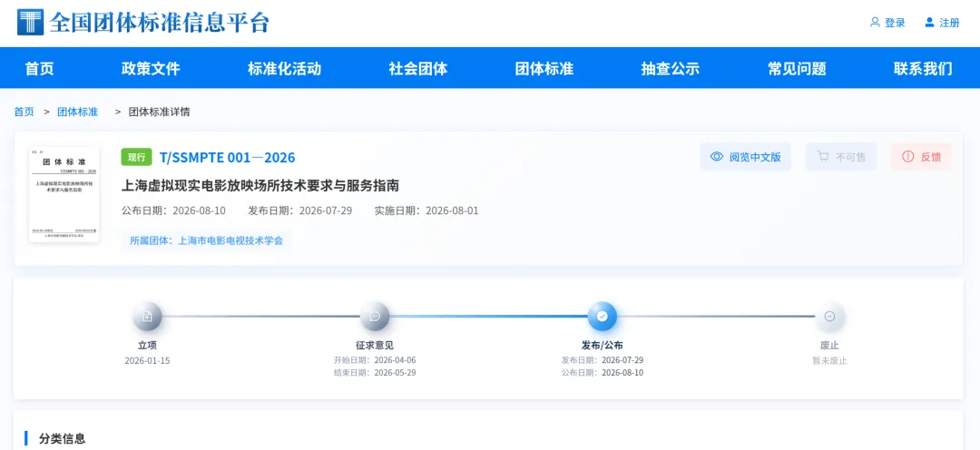Viewport: 980px width, 450px height.
Task: Open 所属团体 上海市电影电视技术学会 link
Action: 206,240
